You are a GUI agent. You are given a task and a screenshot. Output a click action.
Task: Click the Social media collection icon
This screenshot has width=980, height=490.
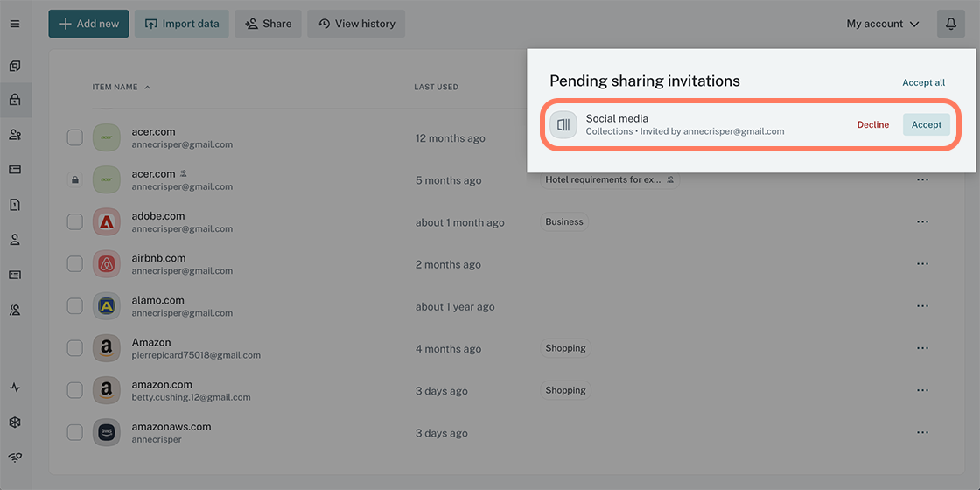(x=563, y=125)
